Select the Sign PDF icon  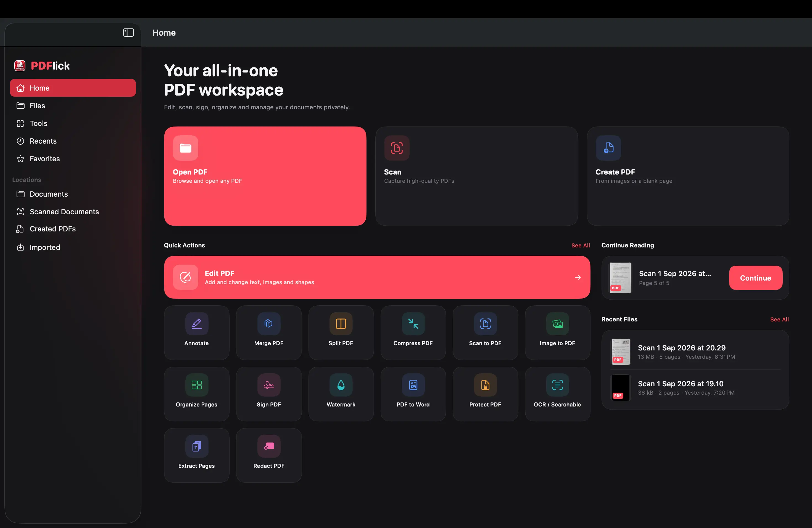269,385
